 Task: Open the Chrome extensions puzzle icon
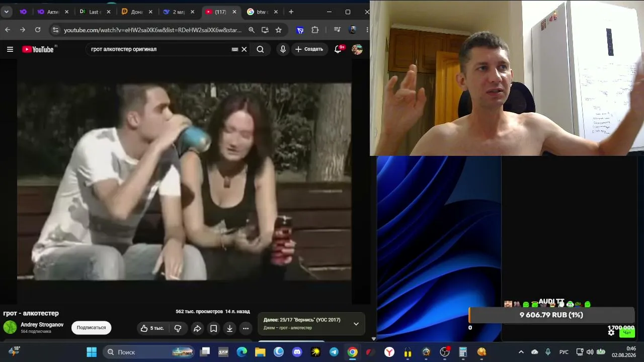[x=315, y=30]
